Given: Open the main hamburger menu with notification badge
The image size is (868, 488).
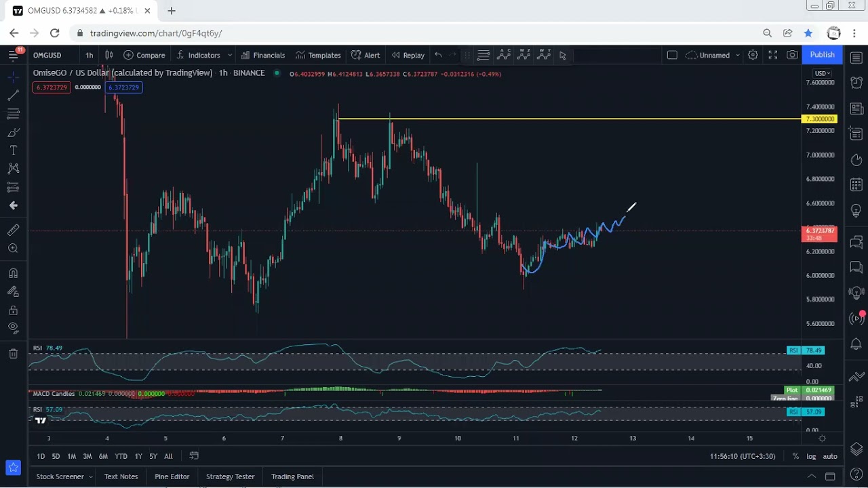Looking at the screenshot, I should (13, 55).
